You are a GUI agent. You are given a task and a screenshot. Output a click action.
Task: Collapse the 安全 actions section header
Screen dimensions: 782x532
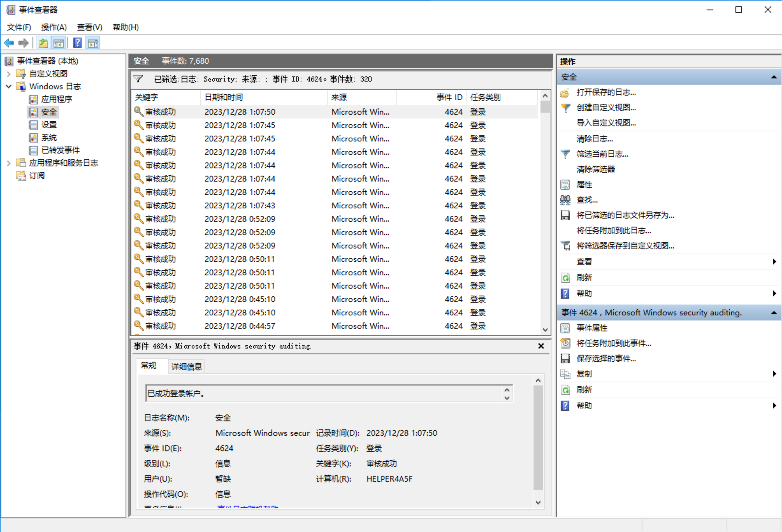click(x=774, y=77)
